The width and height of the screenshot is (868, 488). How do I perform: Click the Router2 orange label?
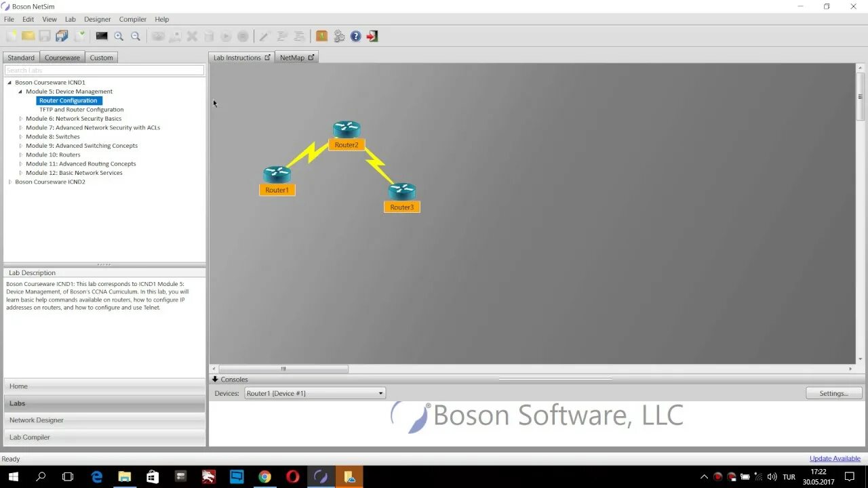(347, 145)
